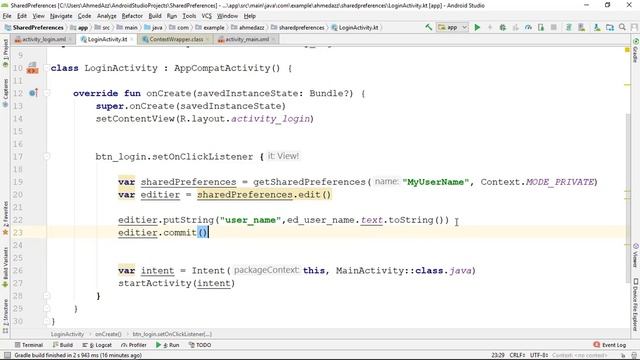Viewport: 640px width, 360px height.
Task: Click the fold end marker on line 28
Action: pos(47,296)
